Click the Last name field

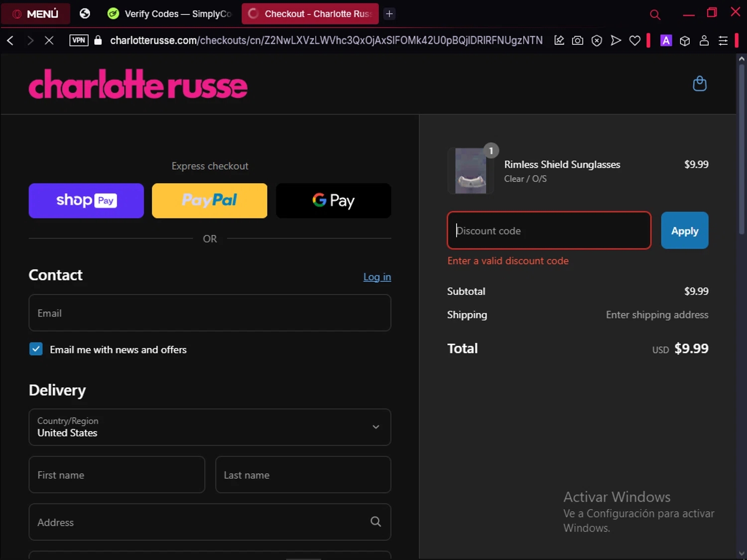(x=303, y=474)
